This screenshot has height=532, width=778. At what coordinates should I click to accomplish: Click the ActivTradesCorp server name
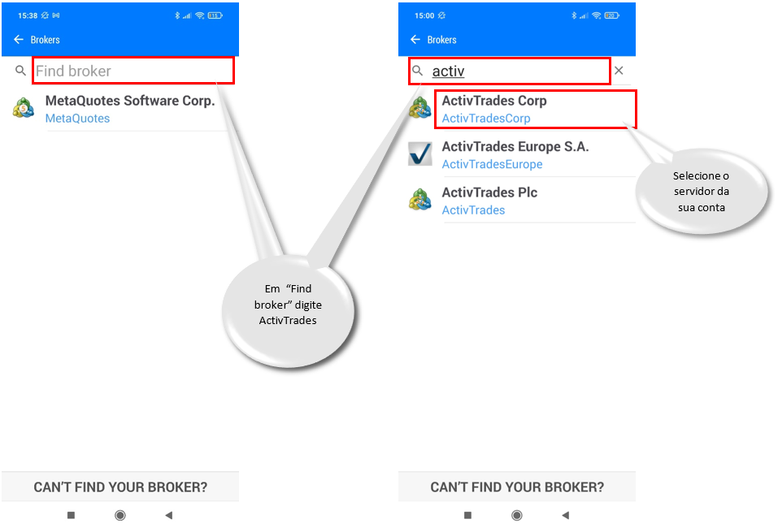point(486,119)
